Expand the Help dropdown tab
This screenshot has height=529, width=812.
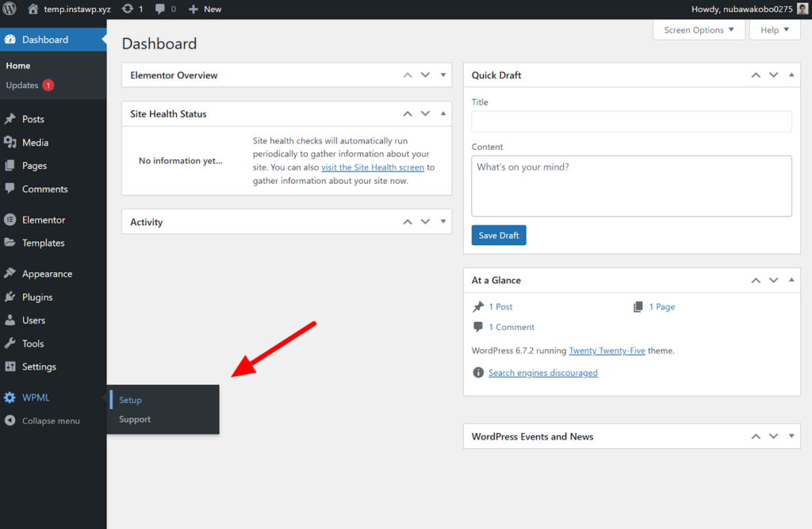coord(774,30)
